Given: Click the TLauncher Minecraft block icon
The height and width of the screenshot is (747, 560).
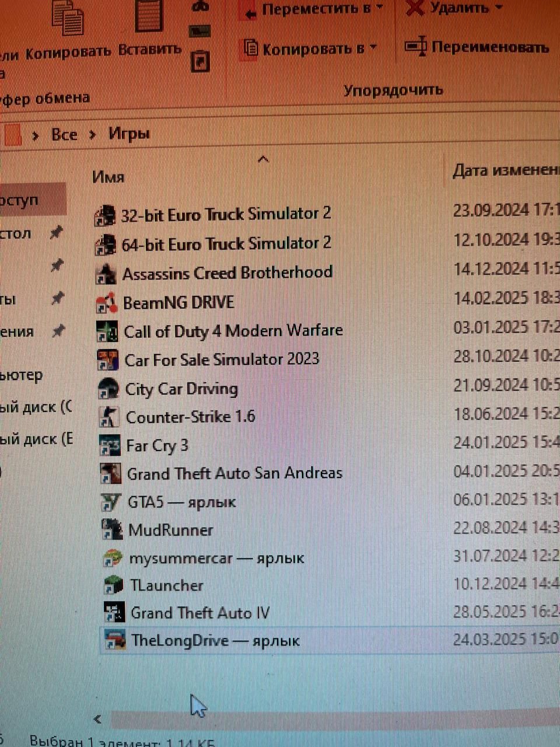Looking at the screenshot, I should [x=113, y=585].
